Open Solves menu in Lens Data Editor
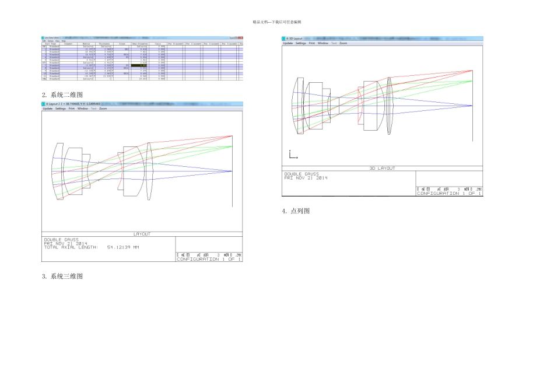Screen dimensions: 554x392 tap(51, 41)
